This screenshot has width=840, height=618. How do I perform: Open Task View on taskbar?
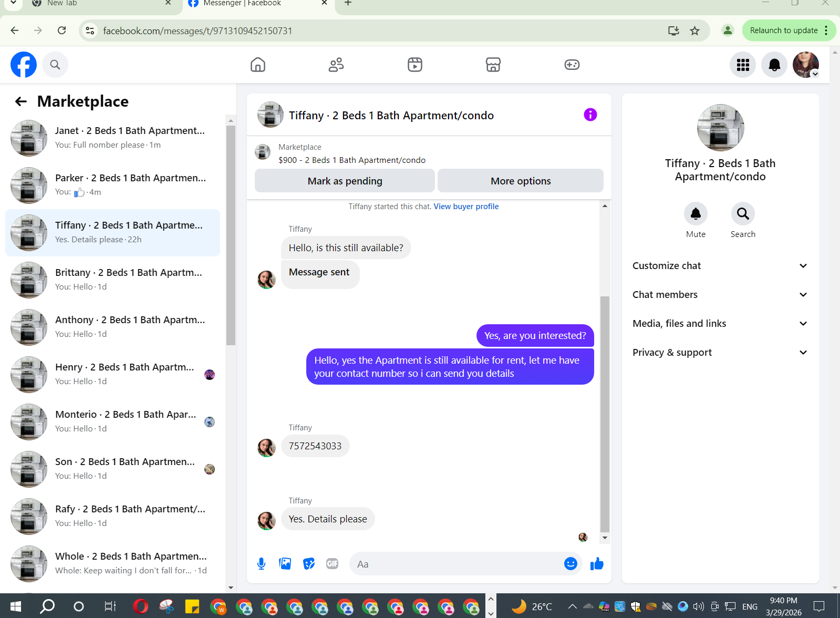110,606
